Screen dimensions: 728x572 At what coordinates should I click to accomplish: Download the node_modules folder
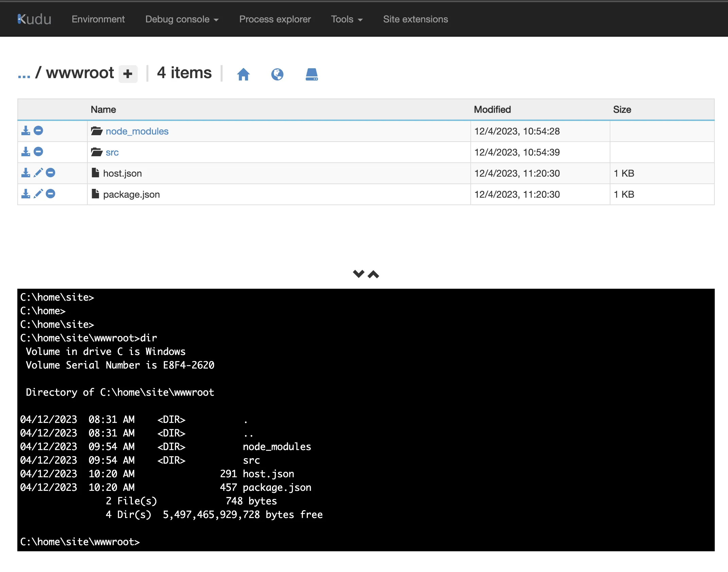click(26, 131)
